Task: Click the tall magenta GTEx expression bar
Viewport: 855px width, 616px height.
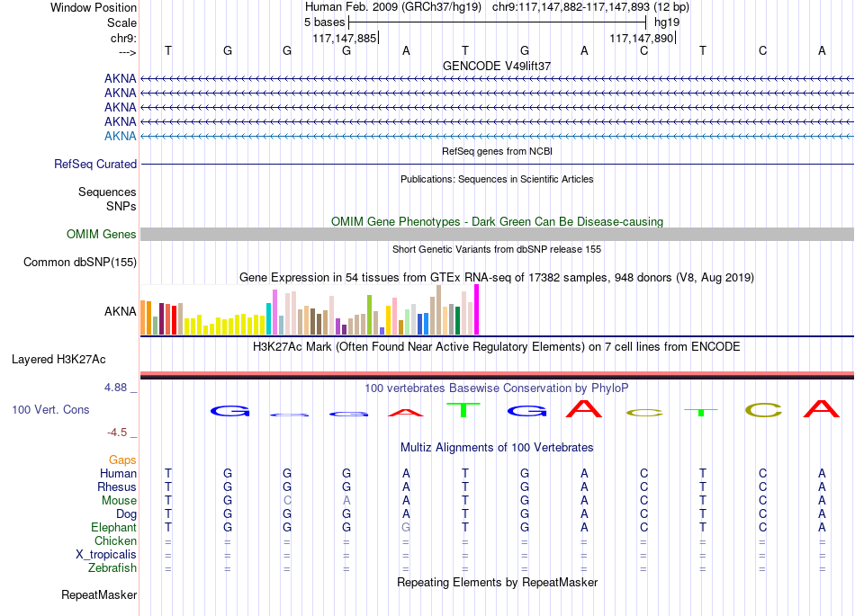Action: pyautogui.click(x=477, y=309)
